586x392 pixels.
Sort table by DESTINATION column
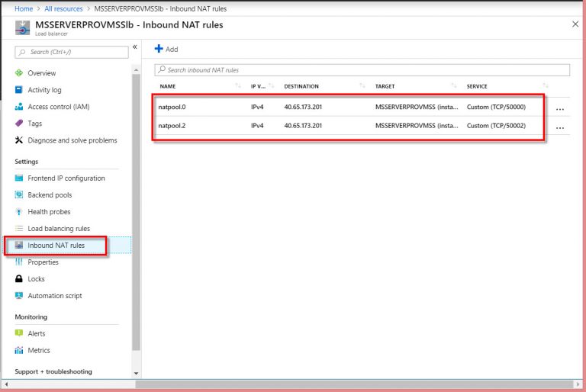tap(301, 86)
